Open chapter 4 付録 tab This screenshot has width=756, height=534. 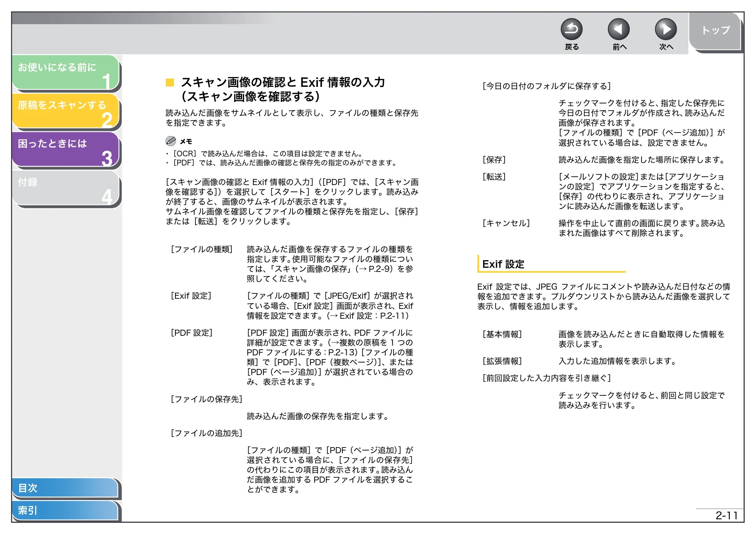coord(66,188)
